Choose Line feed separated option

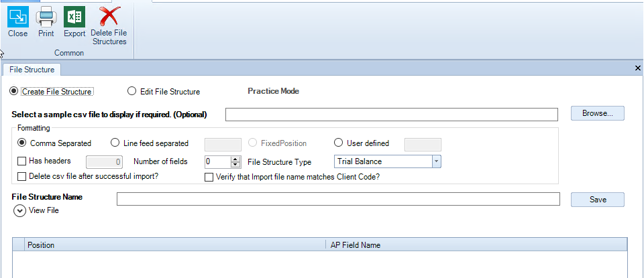pos(115,143)
